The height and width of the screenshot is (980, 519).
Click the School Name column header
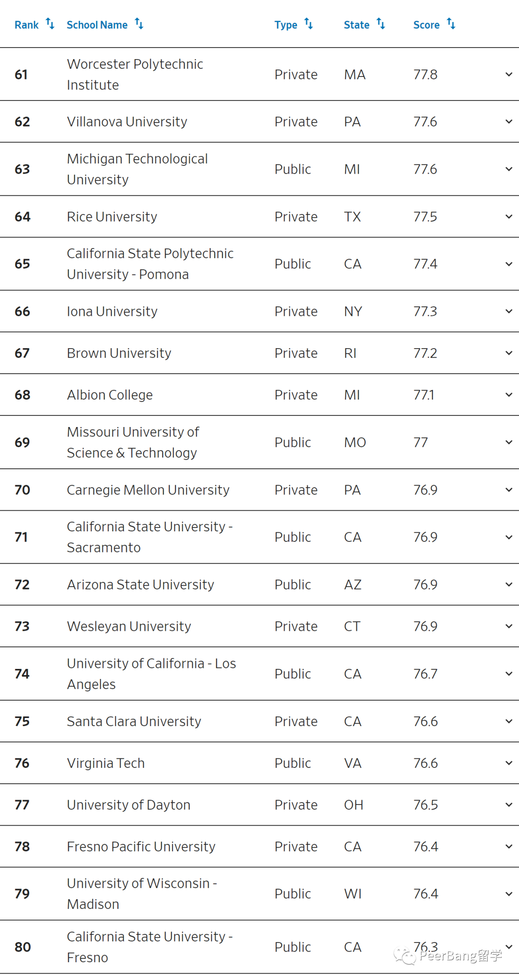pos(97,25)
